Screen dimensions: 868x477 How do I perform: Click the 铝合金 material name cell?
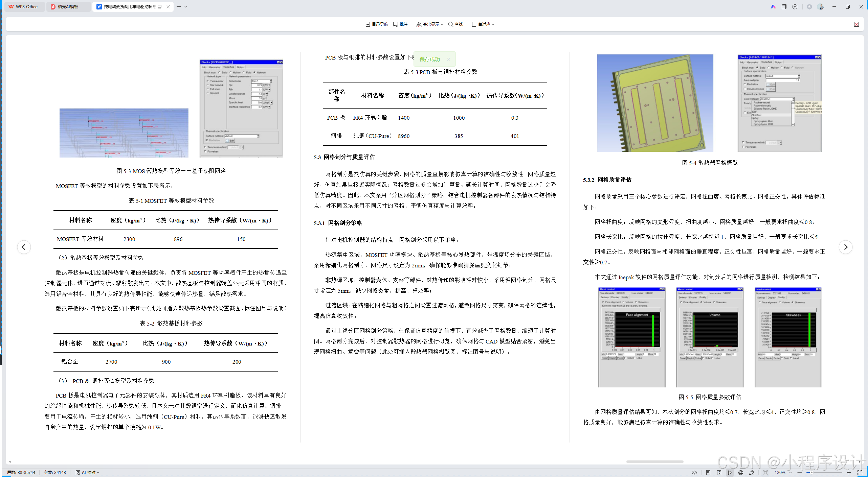(70, 362)
